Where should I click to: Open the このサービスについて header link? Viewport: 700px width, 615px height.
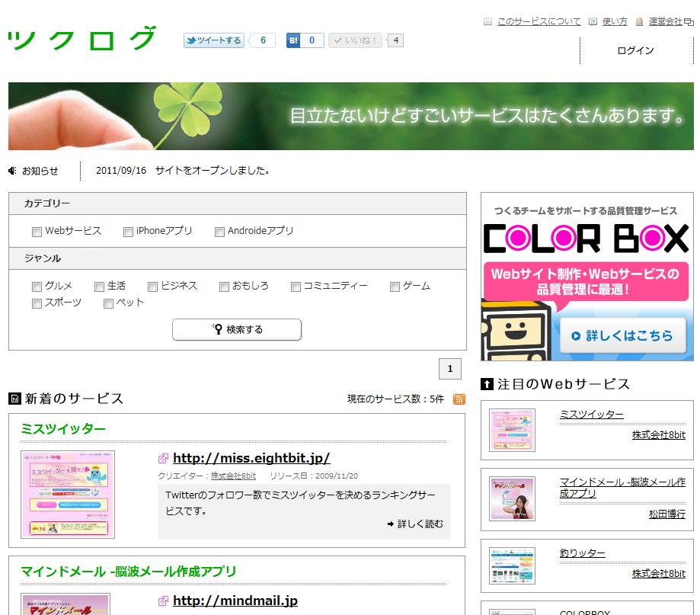click(539, 21)
